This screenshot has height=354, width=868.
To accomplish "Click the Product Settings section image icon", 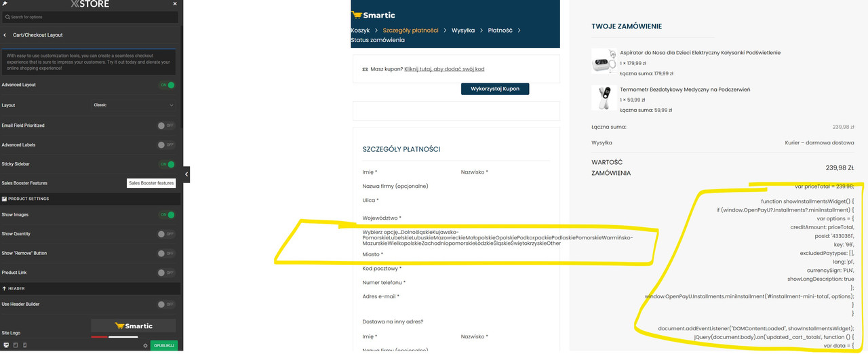I will (x=4, y=199).
